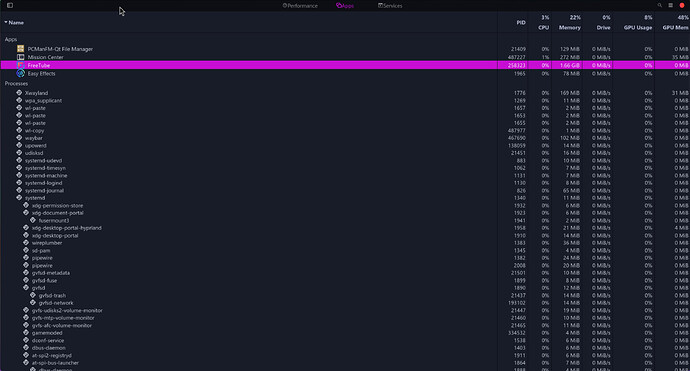Click the systemd-machine process icon

(x=19, y=175)
